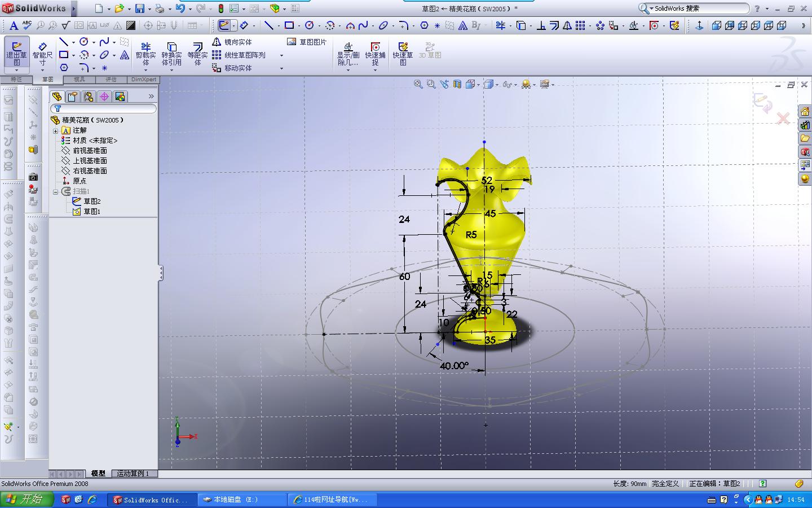Select 前视基准面 in the design tree

point(90,151)
